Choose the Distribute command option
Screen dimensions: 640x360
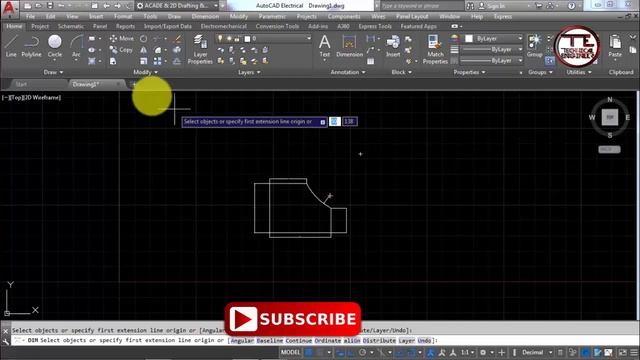379,340
